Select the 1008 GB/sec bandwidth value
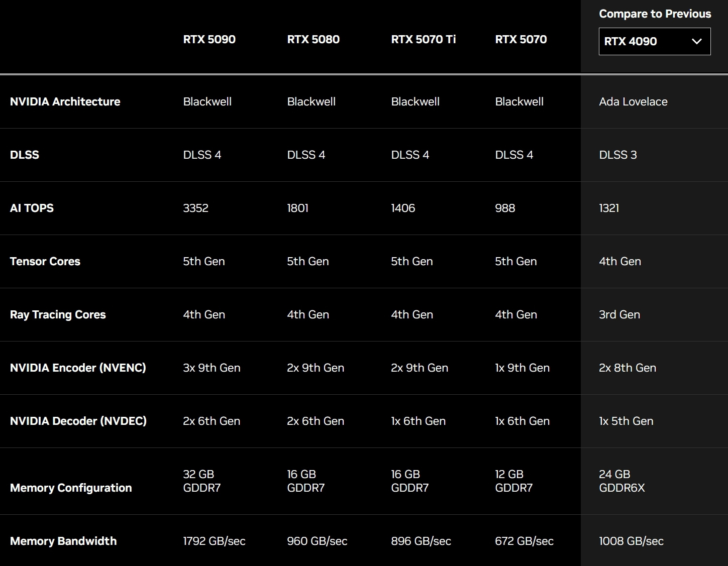This screenshot has width=728, height=566. pos(631,541)
